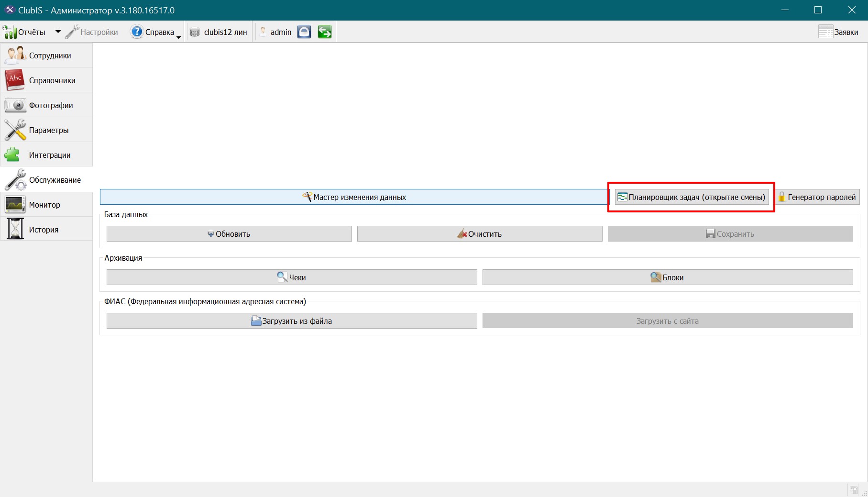Select the Обслуживание tab in sidebar

pos(46,180)
